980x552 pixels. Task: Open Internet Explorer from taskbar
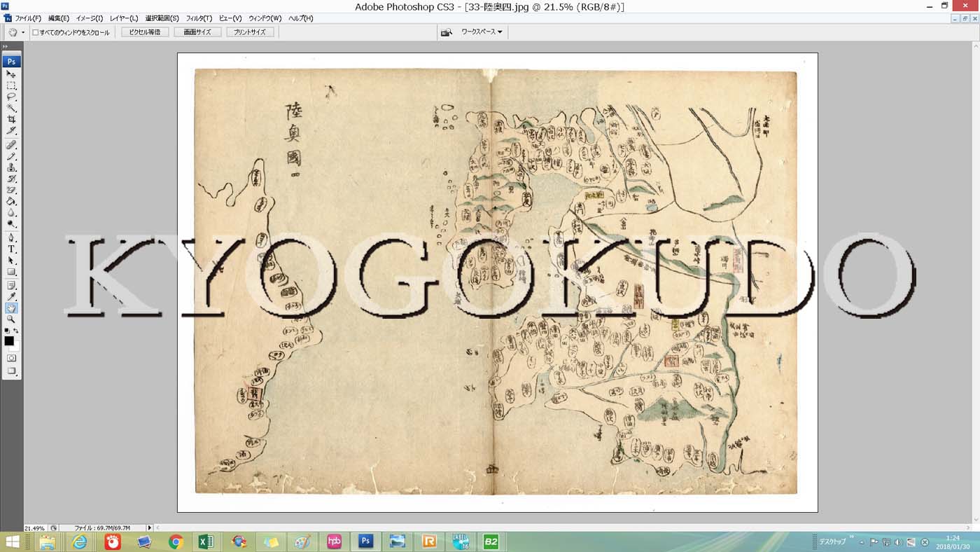[80, 541]
